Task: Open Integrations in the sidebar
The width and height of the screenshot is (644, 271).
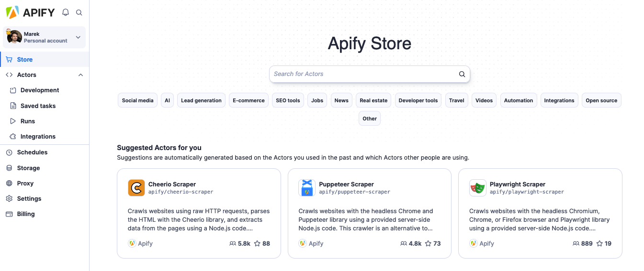Action: [x=38, y=137]
